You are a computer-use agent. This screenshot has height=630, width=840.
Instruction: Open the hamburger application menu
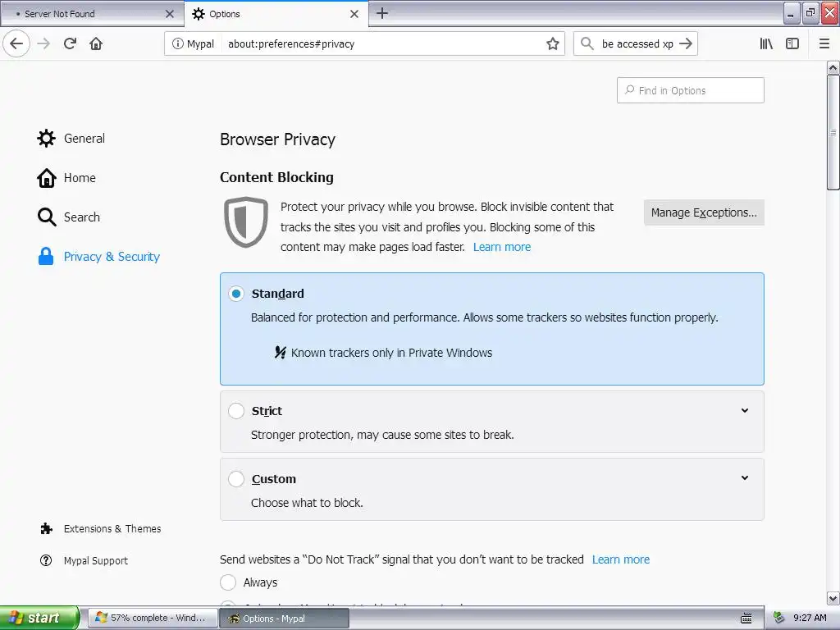point(824,43)
